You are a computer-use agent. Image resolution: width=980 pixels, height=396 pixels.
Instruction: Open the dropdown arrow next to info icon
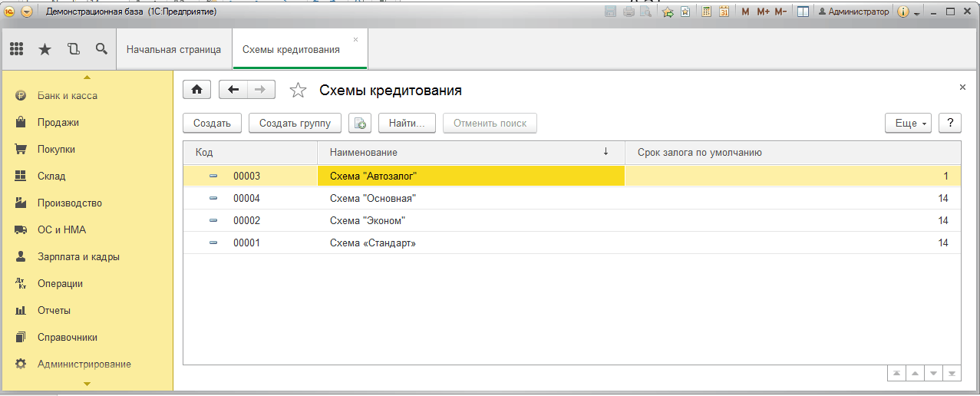(916, 13)
